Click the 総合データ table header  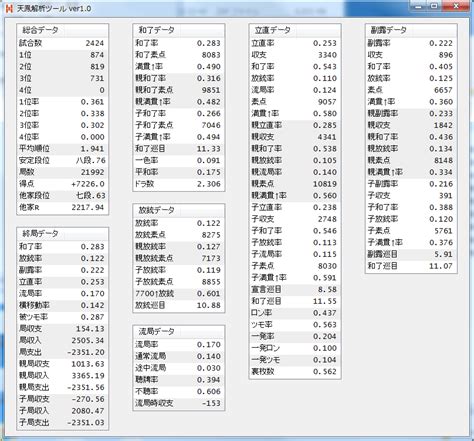pyautogui.click(x=62, y=30)
